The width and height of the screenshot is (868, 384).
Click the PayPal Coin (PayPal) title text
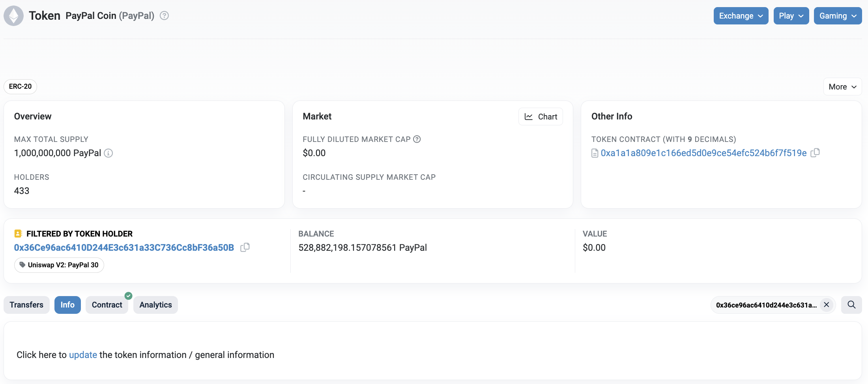110,16
